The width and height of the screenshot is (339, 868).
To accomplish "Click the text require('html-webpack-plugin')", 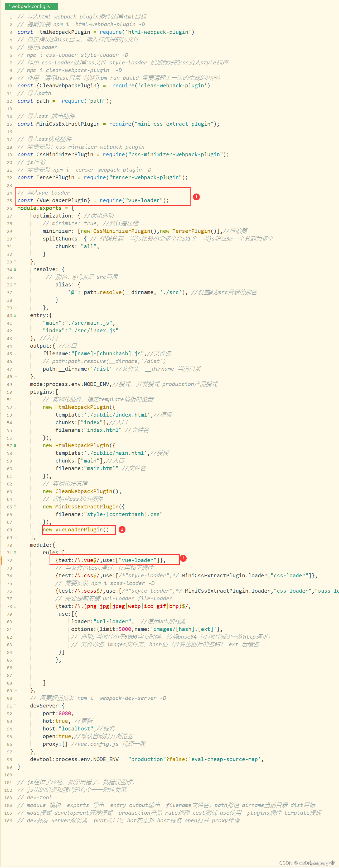I will [x=147, y=32].
